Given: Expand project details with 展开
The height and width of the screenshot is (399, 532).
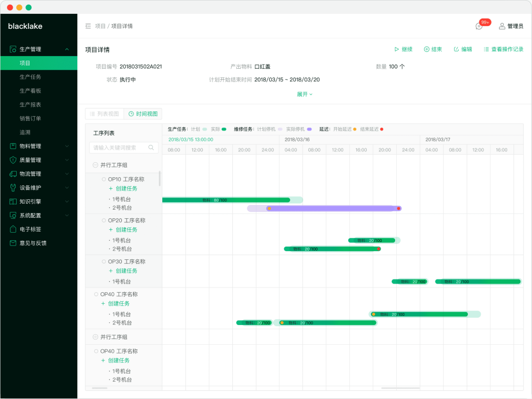Looking at the screenshot, I should point(304,94).
